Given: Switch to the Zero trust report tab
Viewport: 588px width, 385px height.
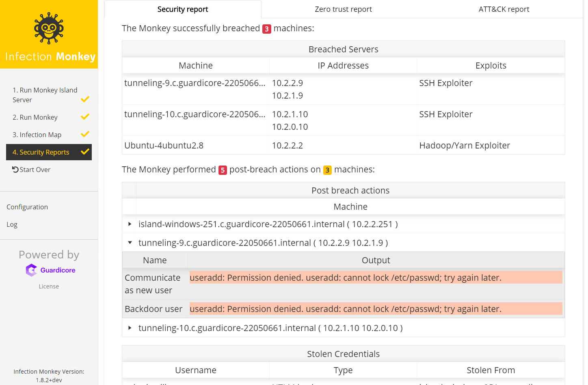Looking at the screenshot, I should point(343,9).
